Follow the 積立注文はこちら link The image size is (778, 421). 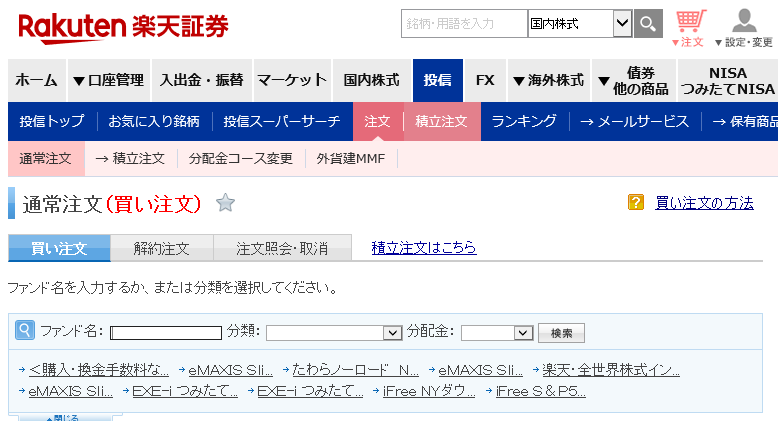click(x=424, y=247)
